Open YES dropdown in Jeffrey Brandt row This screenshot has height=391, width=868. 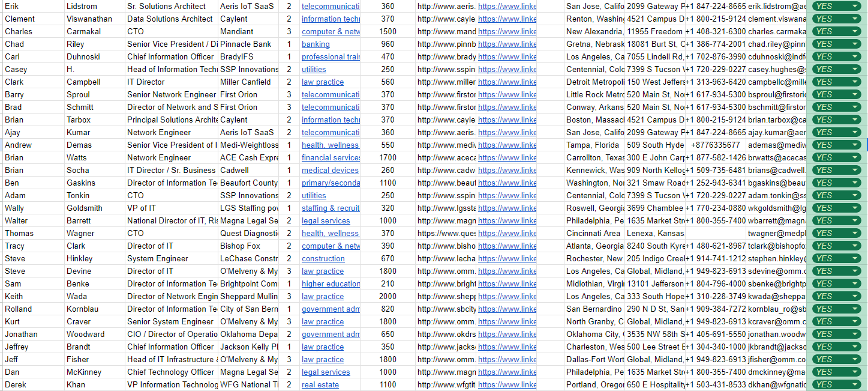point(855,347)
